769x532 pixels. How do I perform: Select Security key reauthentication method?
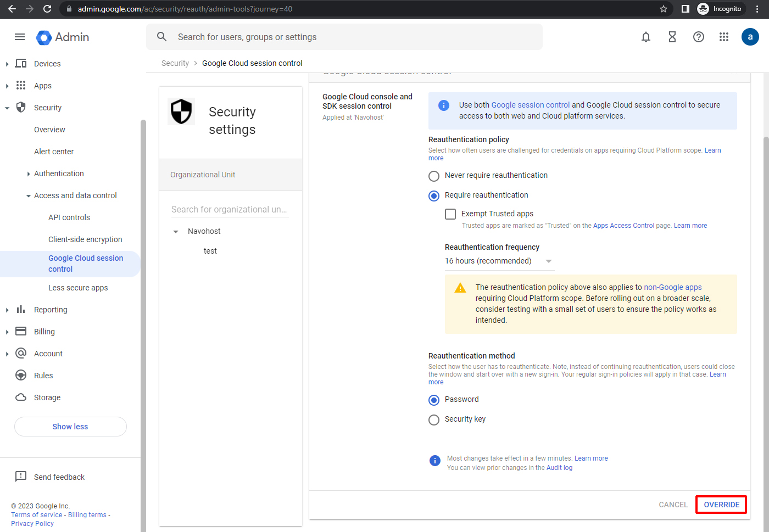pos(434,420)
